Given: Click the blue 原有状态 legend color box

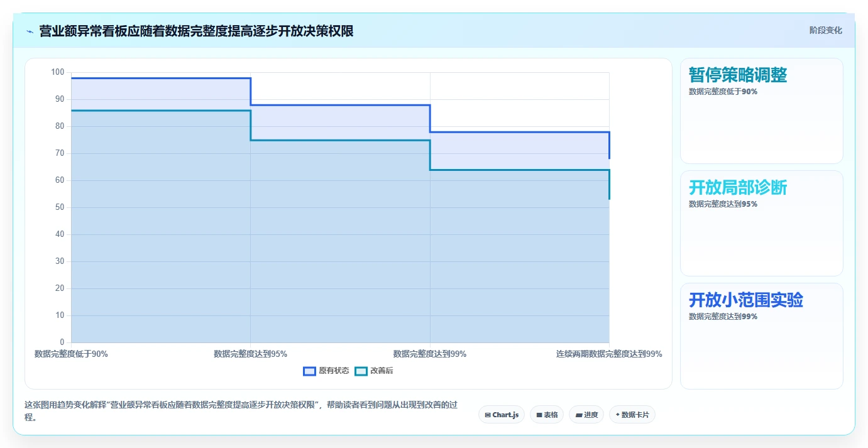Looking at the screenshot, I should pos(309,371).
